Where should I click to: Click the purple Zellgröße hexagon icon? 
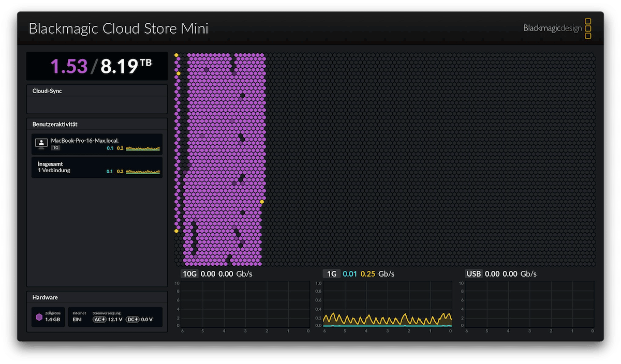click(x=39, y=317)
